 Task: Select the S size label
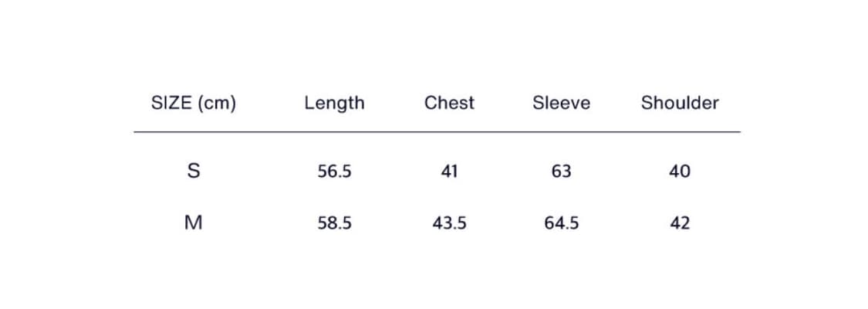tap(194, 171)
